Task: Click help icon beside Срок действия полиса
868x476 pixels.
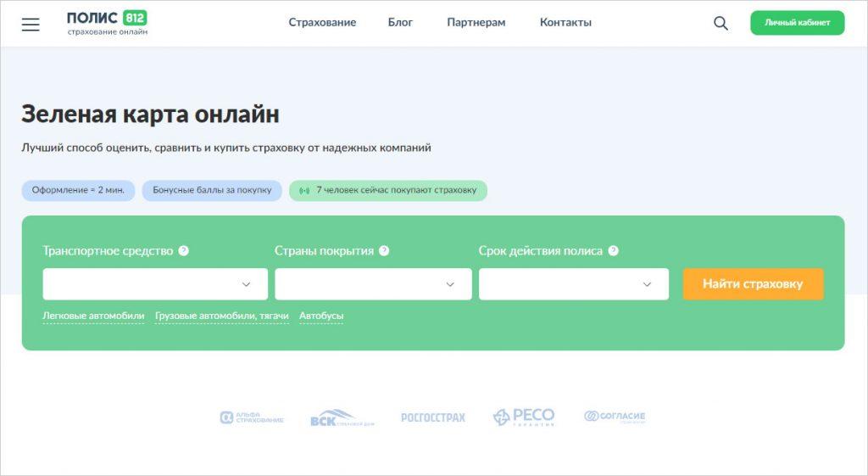Action: pos(614,251)
